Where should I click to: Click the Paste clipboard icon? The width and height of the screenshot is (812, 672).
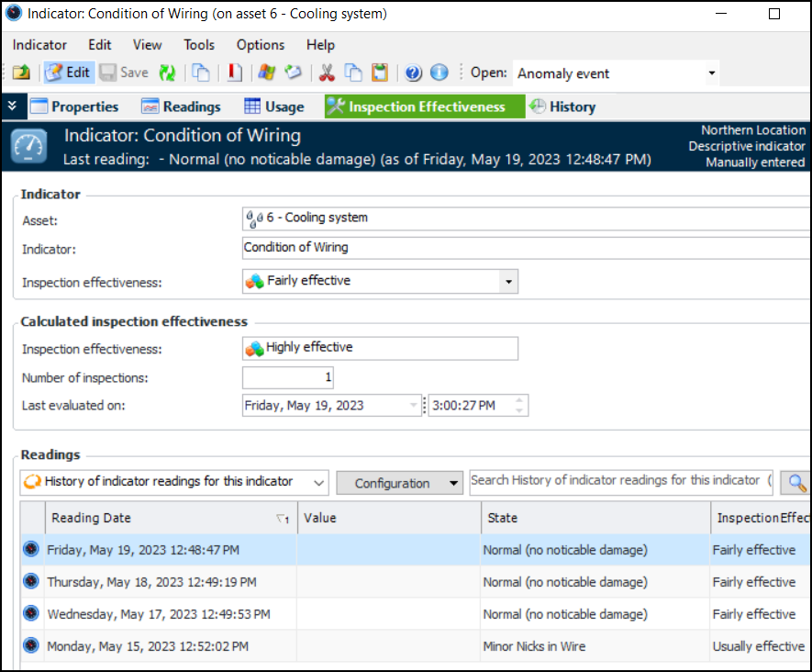click(379, 73)
